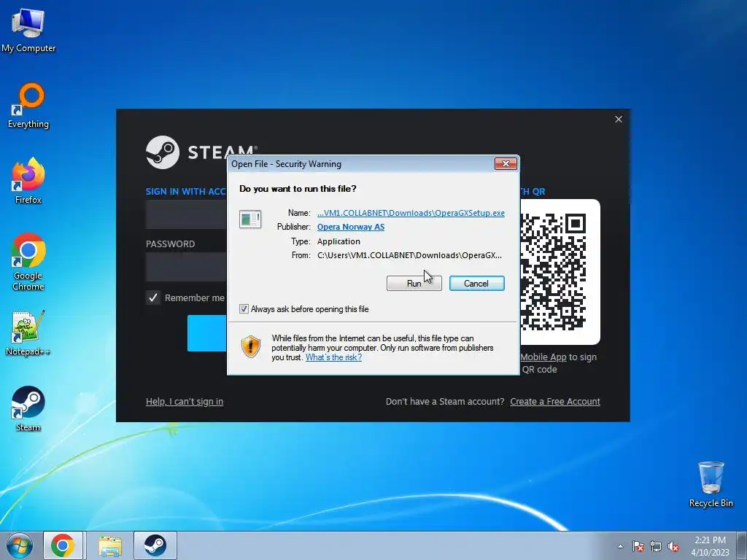
Task: Click the application file icon in dialog
Action: tap(250, 219)
